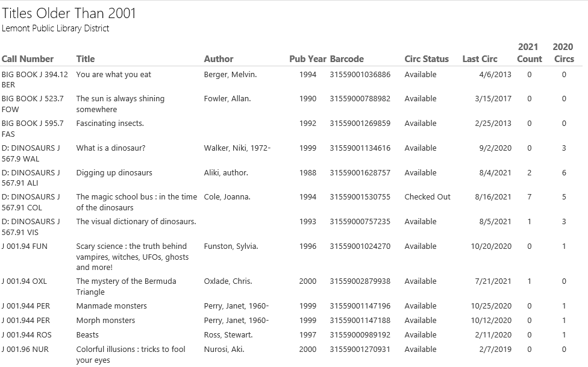This screenshot has height=367, width=588.
Task: Click the 'Checked Out' circulation status
Action: pos(427,197)
